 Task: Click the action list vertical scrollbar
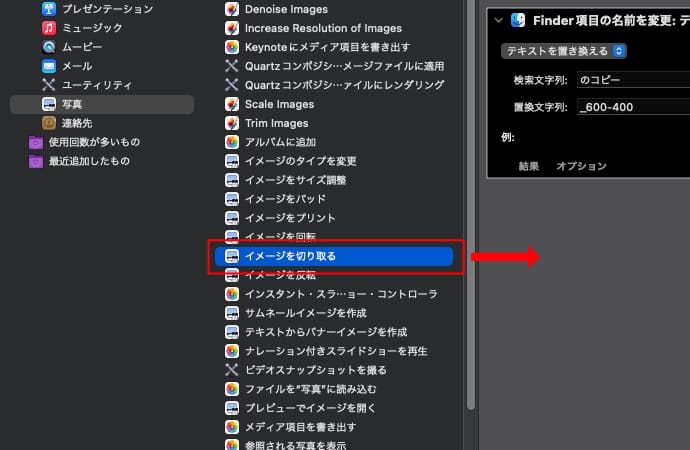[x=470, y=200]
